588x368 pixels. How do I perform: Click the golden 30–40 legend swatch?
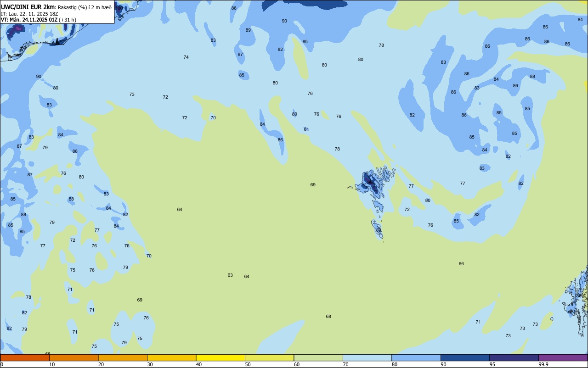pyautogui.click(x=171, y=357)
